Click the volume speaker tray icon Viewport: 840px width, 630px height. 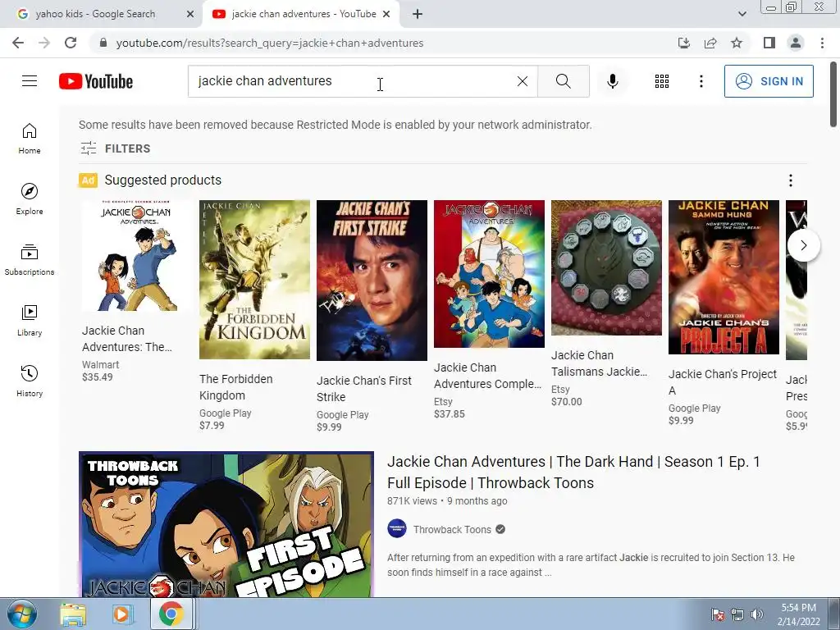[x=756, y=614]
